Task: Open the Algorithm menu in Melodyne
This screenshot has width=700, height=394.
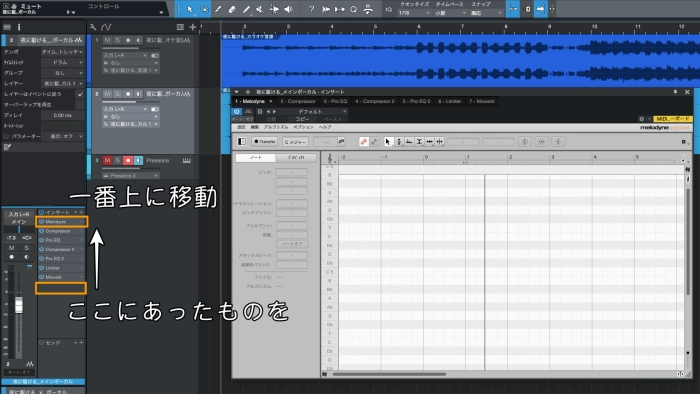Action: (275, 127)
